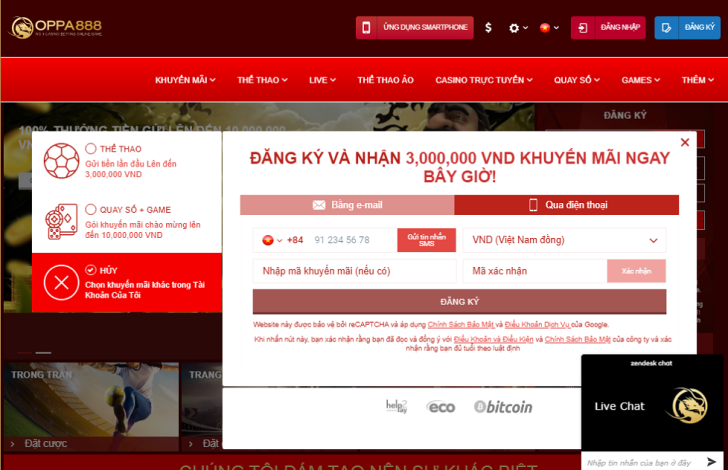
Task: Click the ỨNG DỤNG SMARTPHONE button
Action: click(415, 28)
